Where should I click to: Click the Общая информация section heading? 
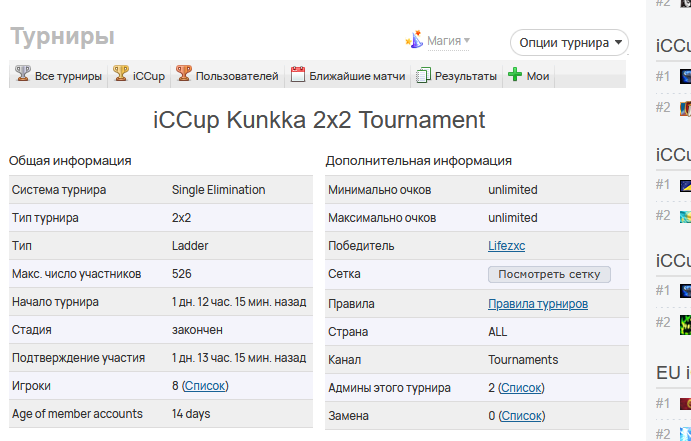[x=70, y=160]
